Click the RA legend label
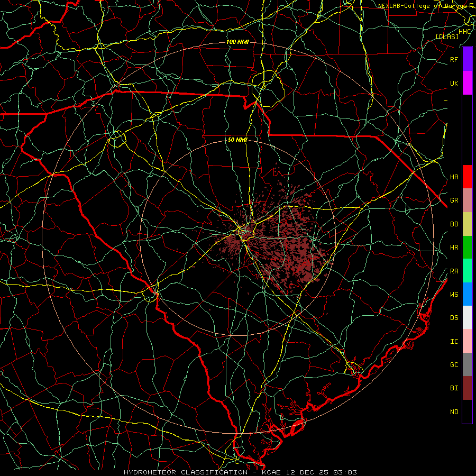The width and height of the screenshot is (476, 476). click(454, 271)
